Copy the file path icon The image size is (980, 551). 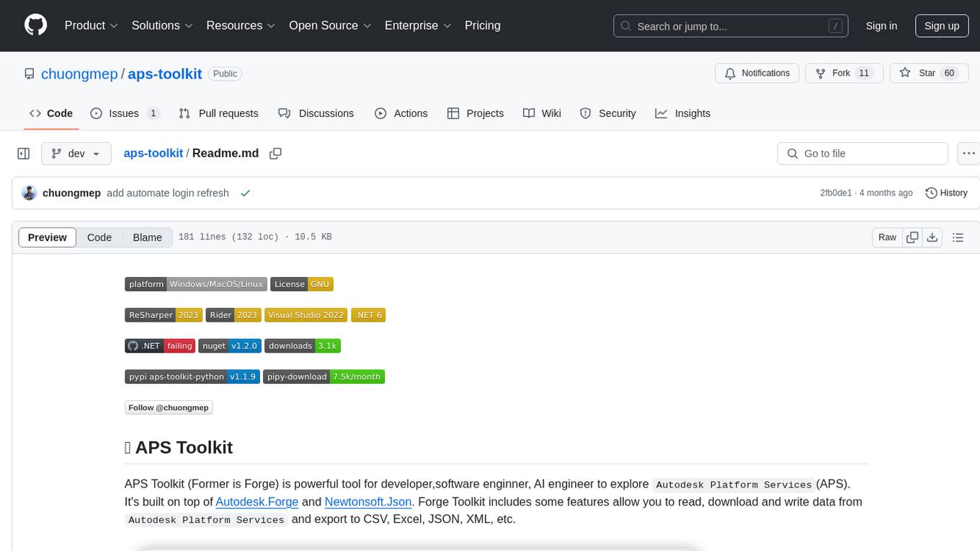pyautogui.click(x=275, y=154)
